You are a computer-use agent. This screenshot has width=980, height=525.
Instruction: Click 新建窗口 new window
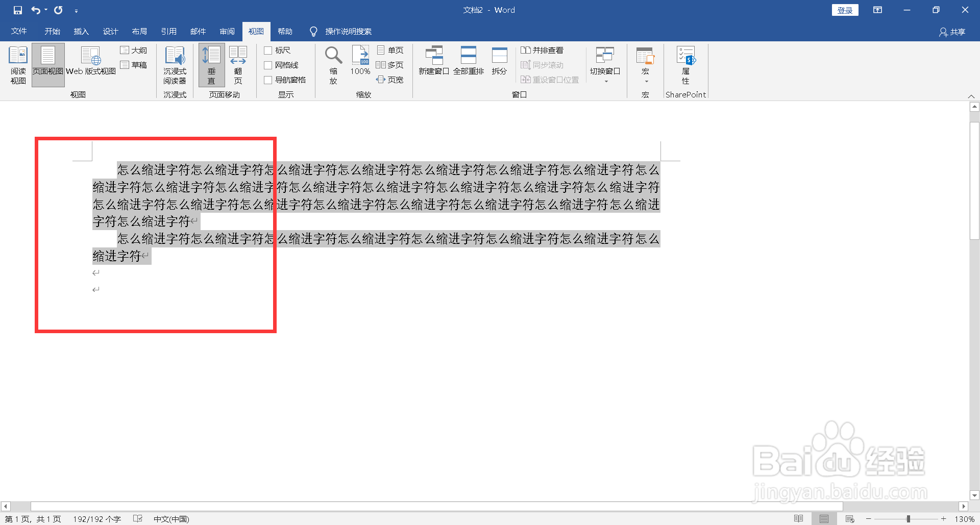tap(434, 61)
